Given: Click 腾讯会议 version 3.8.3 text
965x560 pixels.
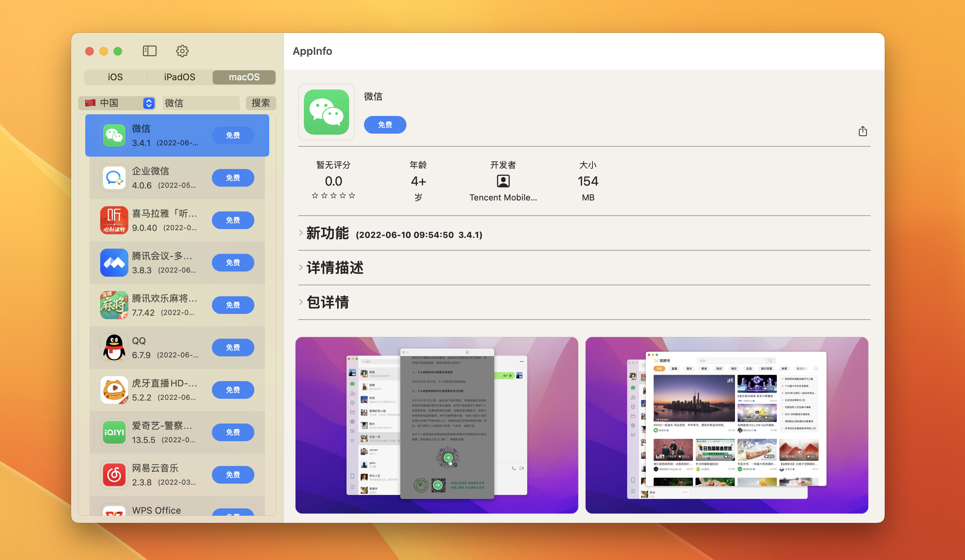Looking at the screenshot, I should (x=142, y=270).
